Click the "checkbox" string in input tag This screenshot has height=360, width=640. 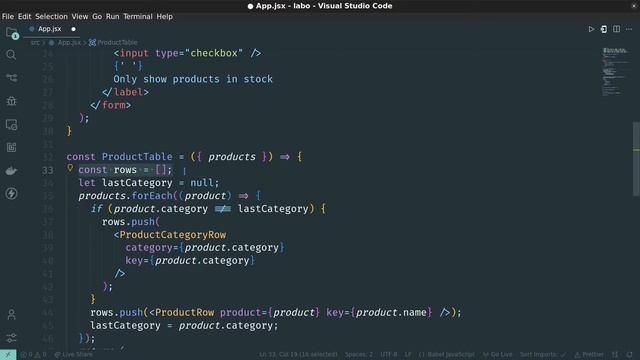tap(214, 53)
